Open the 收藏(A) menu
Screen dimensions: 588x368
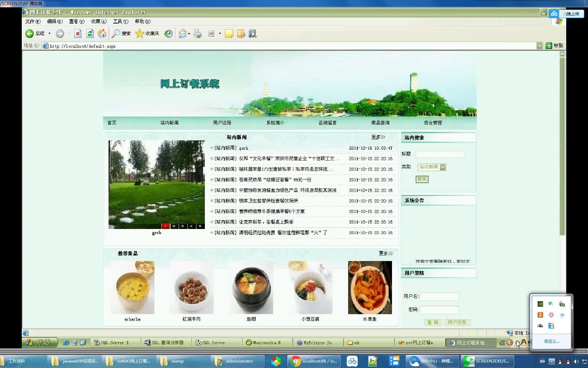coord(99,21)
